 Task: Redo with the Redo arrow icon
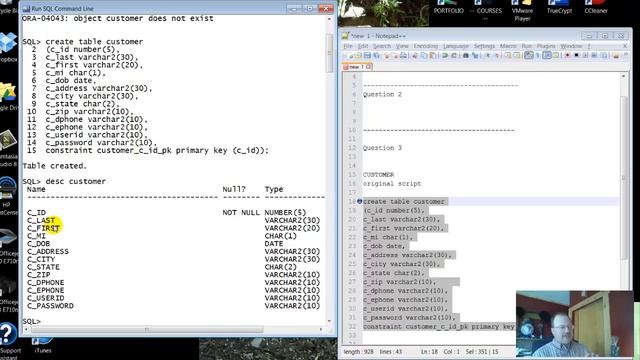pos(454,55)
